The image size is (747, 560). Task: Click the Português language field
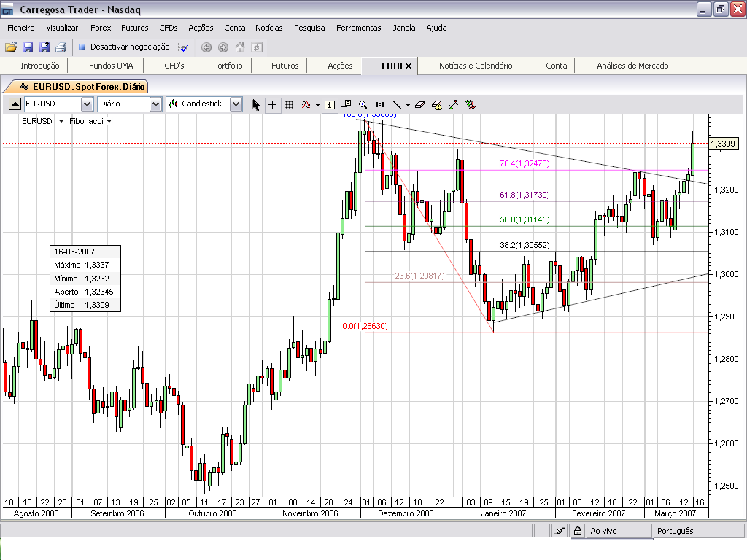[x=698, y=531]
